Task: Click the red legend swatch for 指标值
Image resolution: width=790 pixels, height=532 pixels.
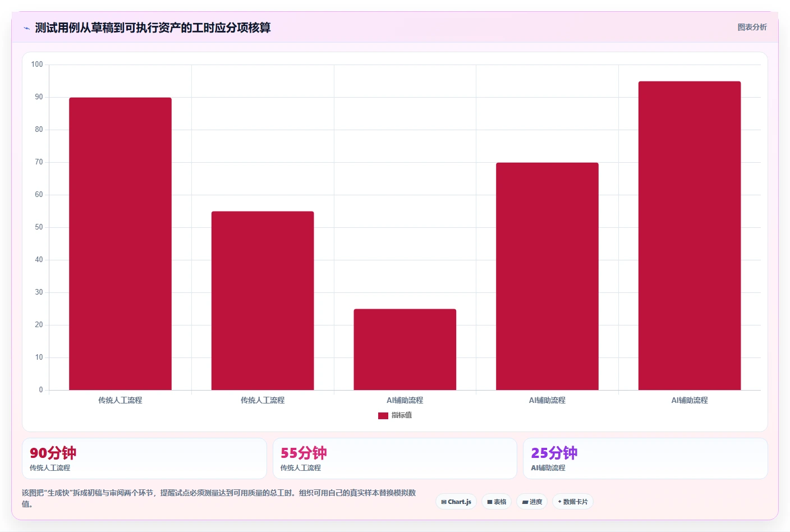Action: pos(383,416)
